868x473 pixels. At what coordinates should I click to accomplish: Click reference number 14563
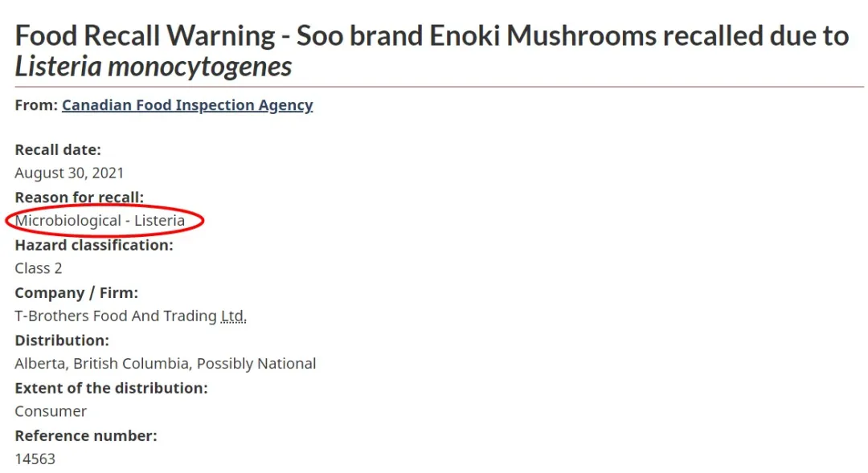coord(35,459)
